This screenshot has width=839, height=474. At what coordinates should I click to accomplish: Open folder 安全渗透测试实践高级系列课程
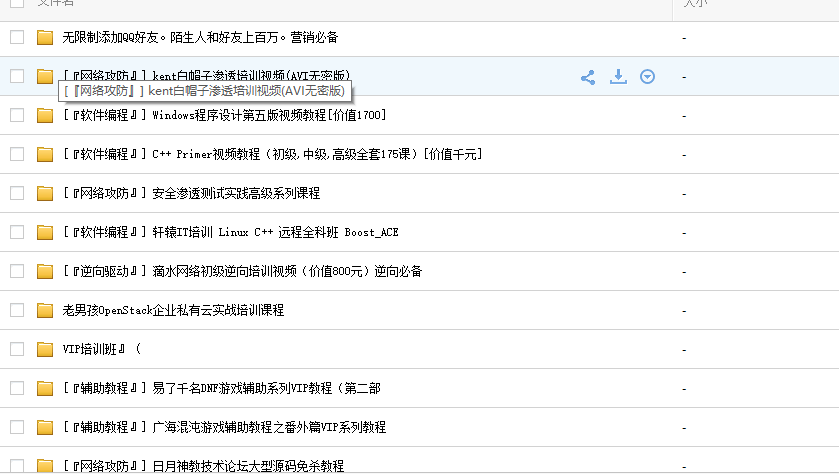click(x=191, y=193)
